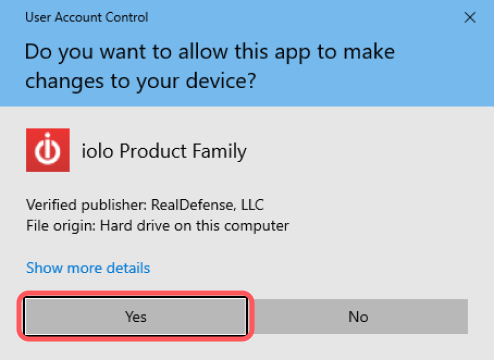Click the word 'computer' in File origin line
This screenshot has width=494, height=360.
256,226
